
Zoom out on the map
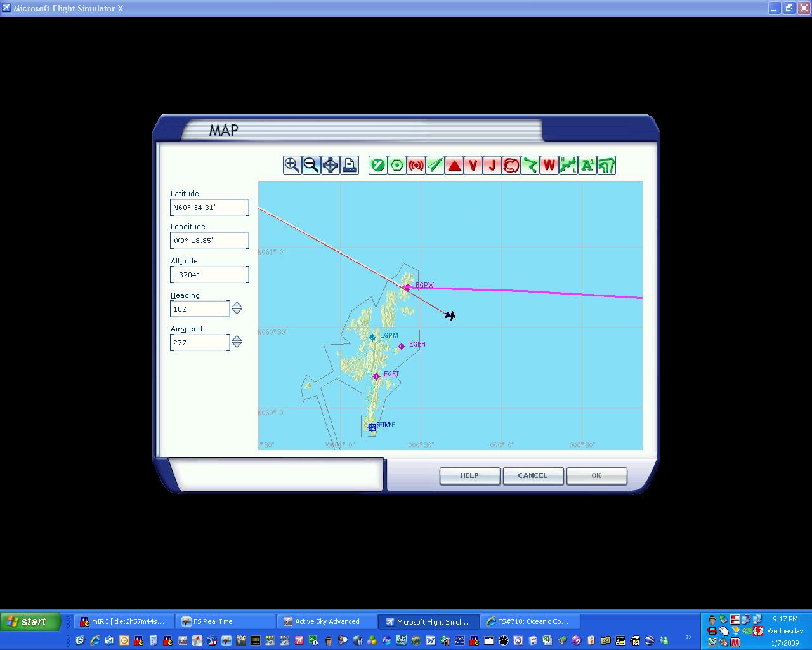pyautogui.click(x=311, y=165)
